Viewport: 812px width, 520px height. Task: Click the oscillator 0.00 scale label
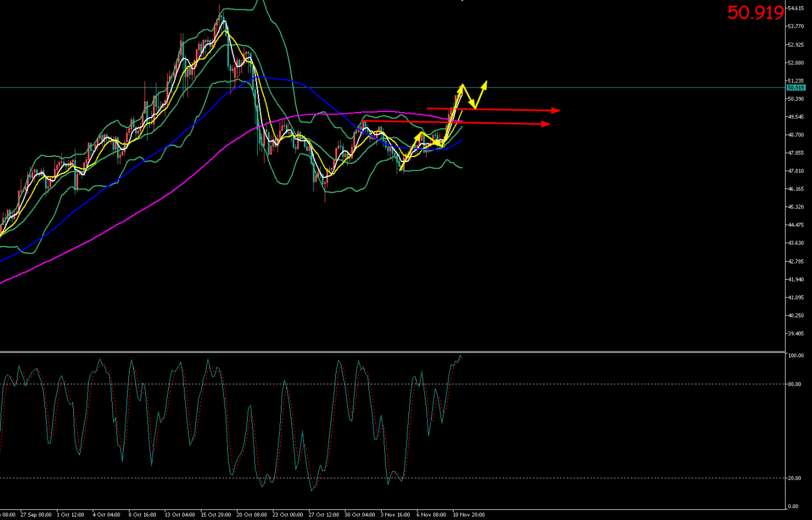[x=793, y=506]
